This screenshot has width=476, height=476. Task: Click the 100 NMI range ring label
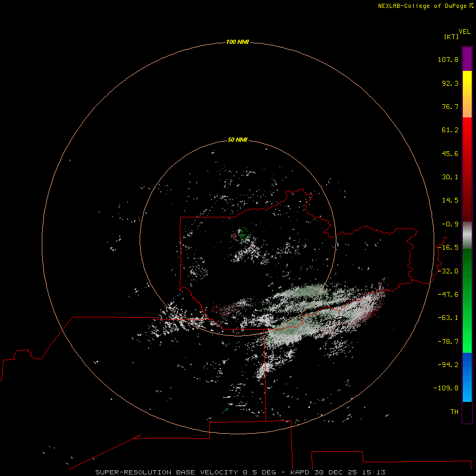[x=237, y=42]
